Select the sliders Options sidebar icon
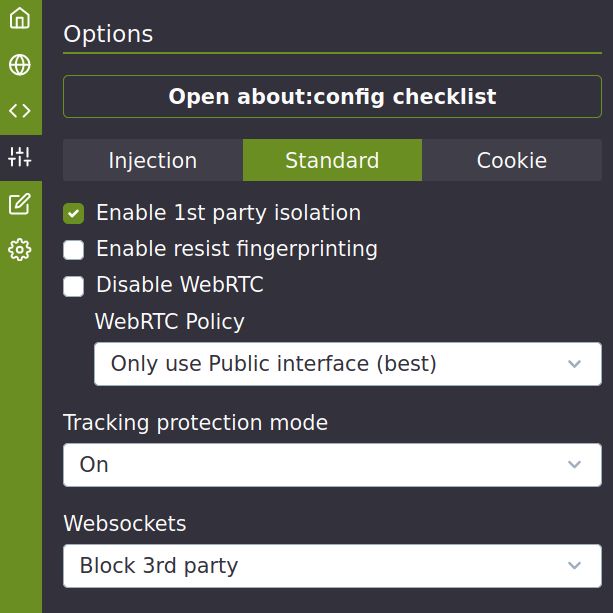This screenshot has height=613, width=613. [x=20, y=157]
